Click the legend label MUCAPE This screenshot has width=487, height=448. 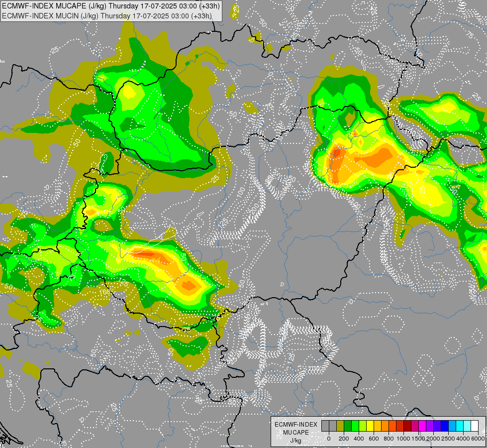[x=296, y=433]
